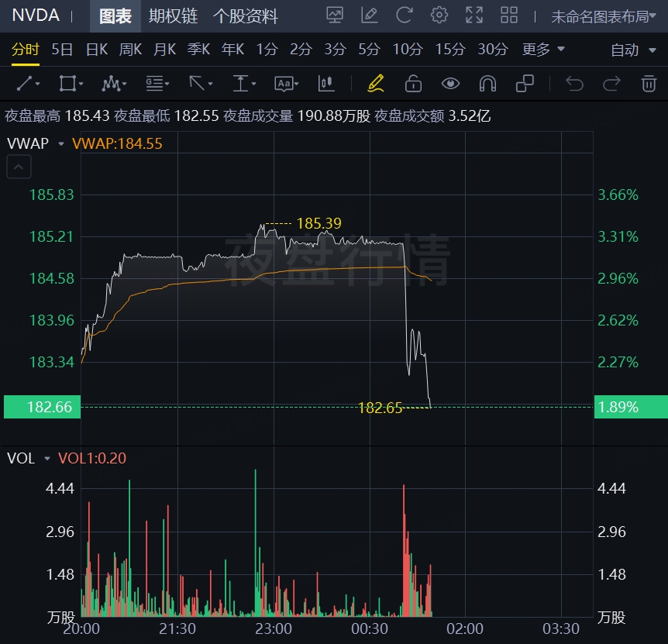Switch to the 个股资料 tab
Screen dimensions: 668x644
click(246, 16)
